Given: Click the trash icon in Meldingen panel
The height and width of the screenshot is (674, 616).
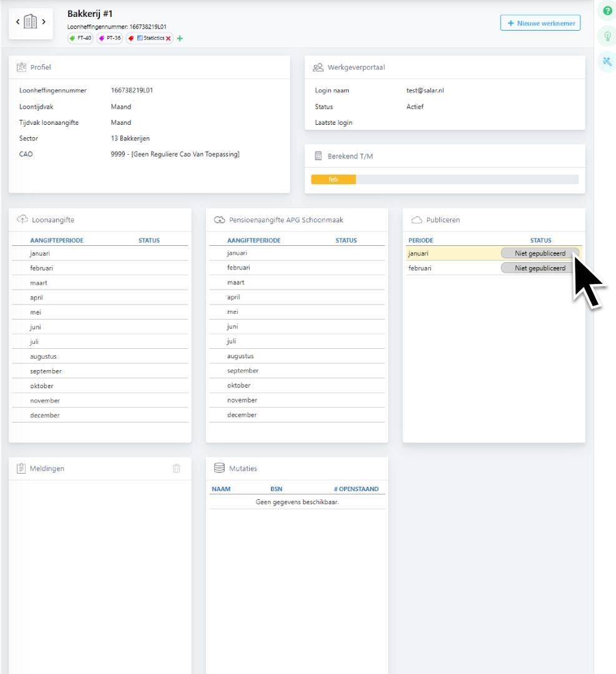Looking at the screenshot, I should (x=177, y=469).
